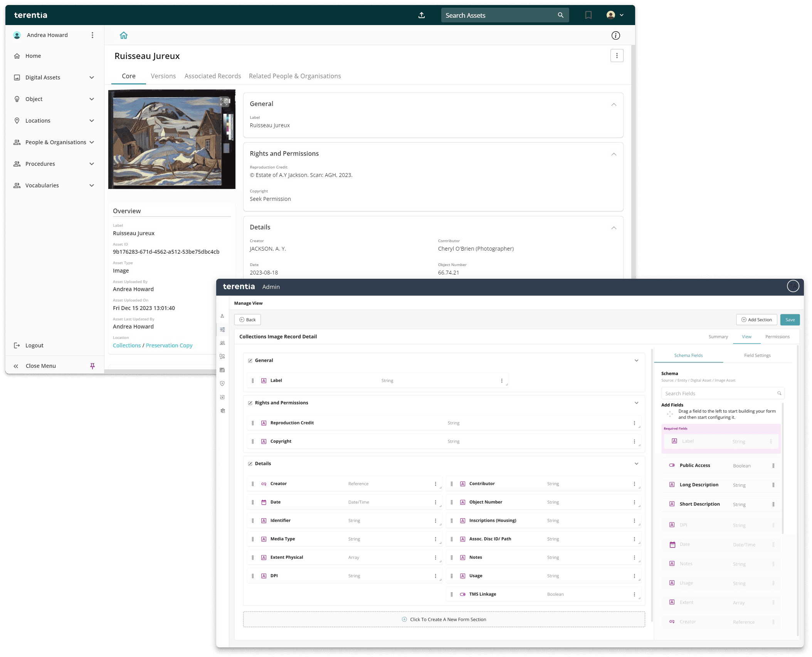Collapse the General section in Manage View

click(636, 361)
